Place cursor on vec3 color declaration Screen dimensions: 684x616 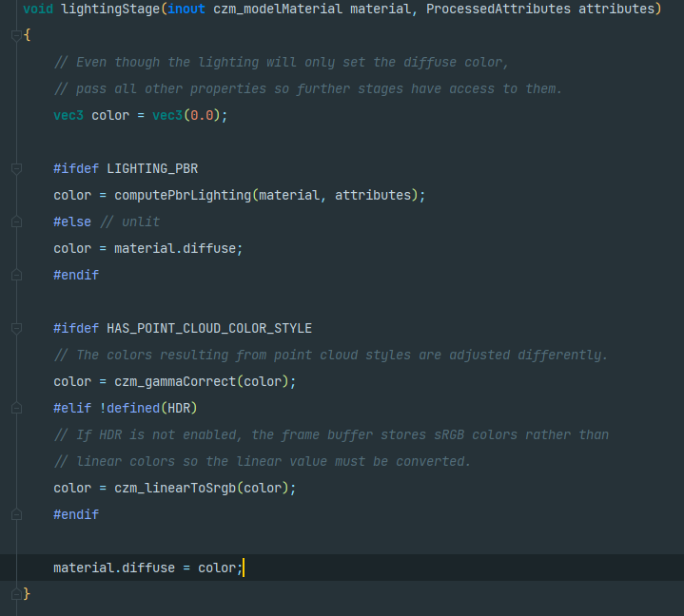140,116
